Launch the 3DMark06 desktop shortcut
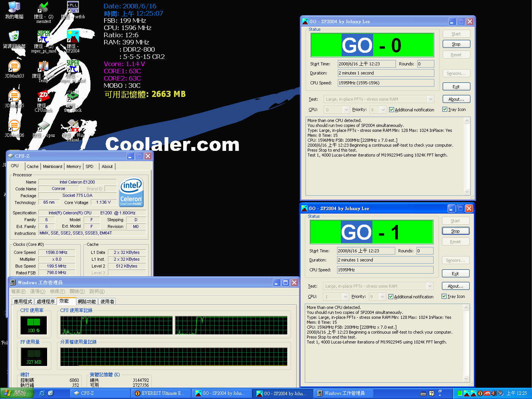The image size is (532, 399). pos(14,125)
